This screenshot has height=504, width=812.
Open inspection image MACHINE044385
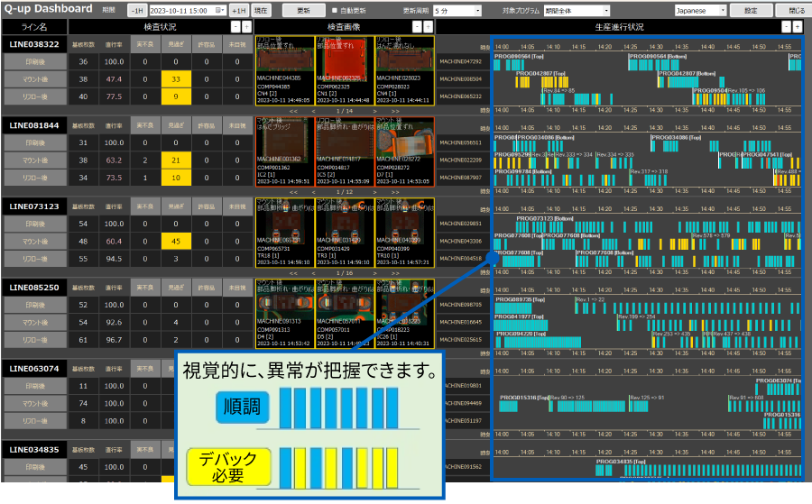(x=285, y=71)
